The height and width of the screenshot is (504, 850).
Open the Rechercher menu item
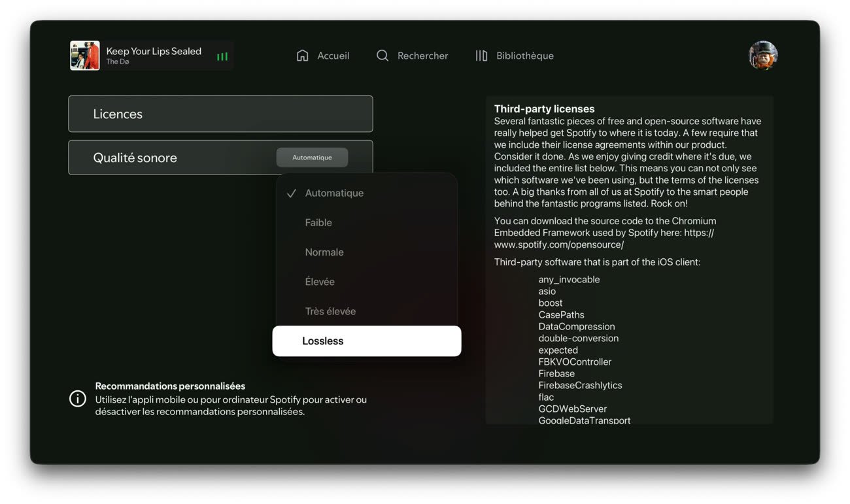[x=412, y=56]
